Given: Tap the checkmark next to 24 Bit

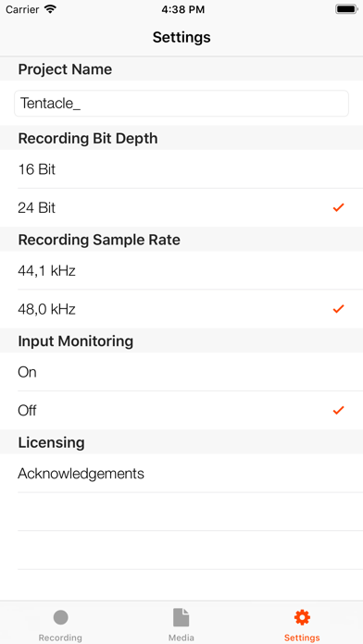Looking at the screenshot, I should [338, 208].
